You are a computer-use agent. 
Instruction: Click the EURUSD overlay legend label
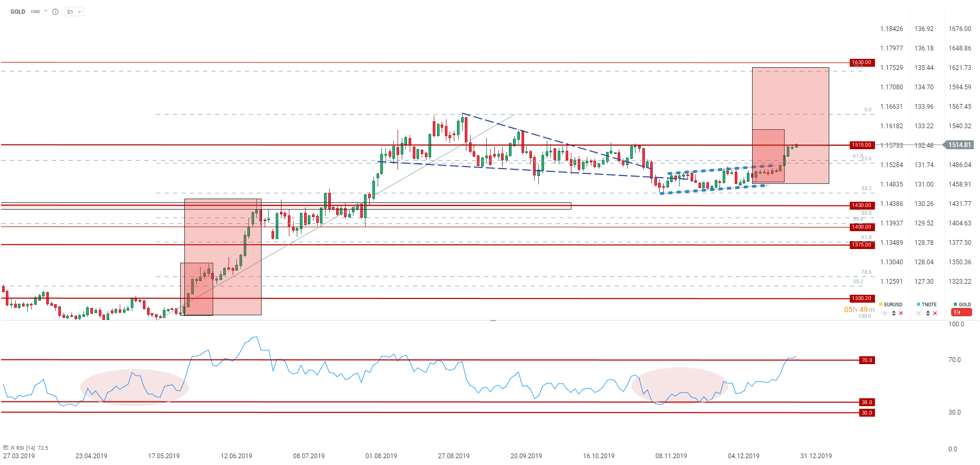pos(893,305)
